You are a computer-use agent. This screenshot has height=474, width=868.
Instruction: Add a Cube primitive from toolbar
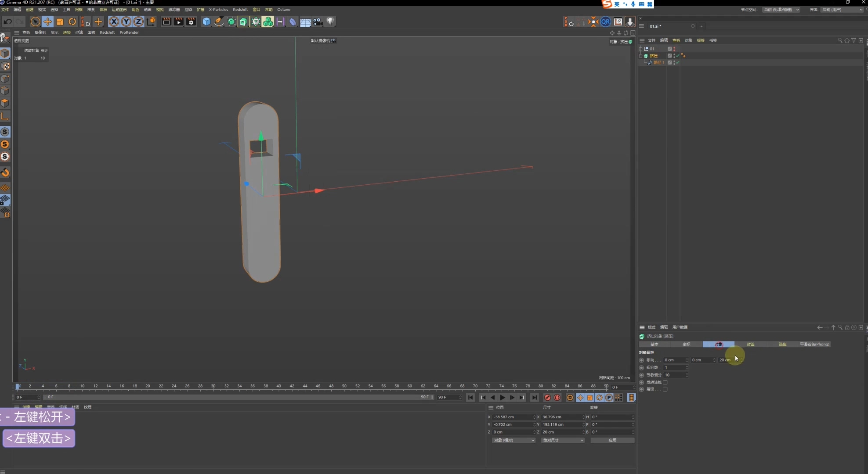[x=206, y=22]
